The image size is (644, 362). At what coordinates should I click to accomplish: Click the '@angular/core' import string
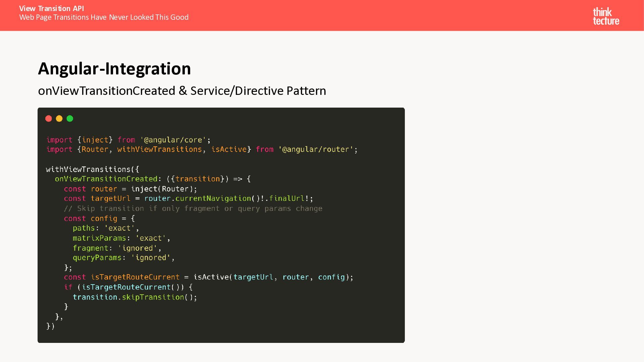coord(173,140)
